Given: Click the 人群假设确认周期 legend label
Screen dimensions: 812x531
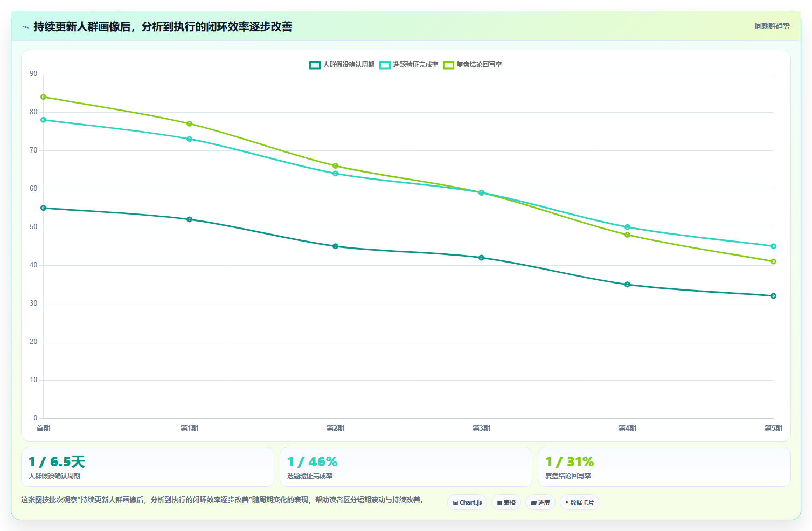Looking at the screenshot, I should (x=349, y=65).
